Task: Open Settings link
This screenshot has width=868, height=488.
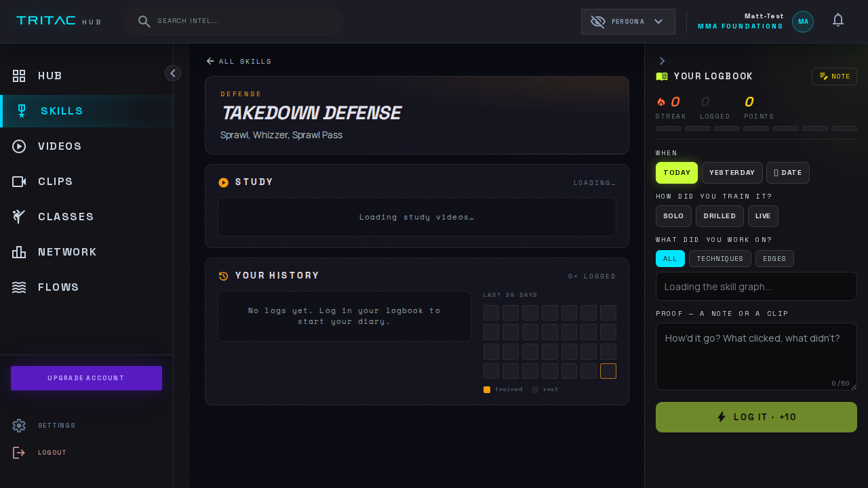Action: pos(57,426)
